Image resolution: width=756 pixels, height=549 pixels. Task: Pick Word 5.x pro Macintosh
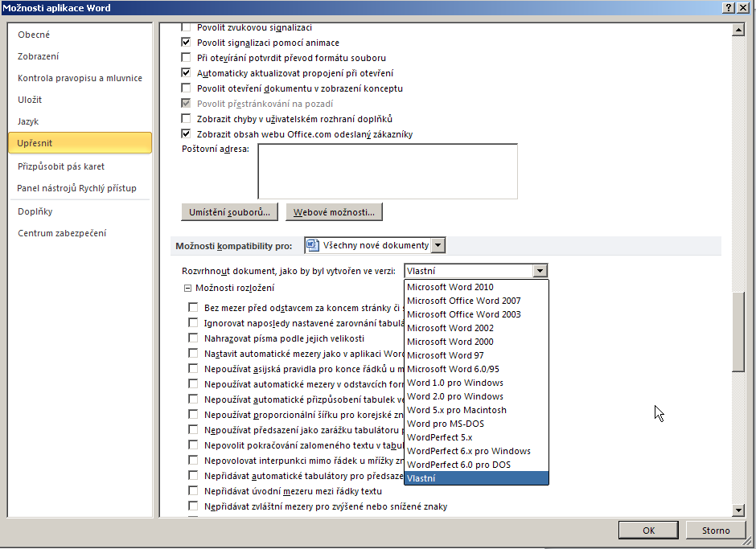pos(476,410)
